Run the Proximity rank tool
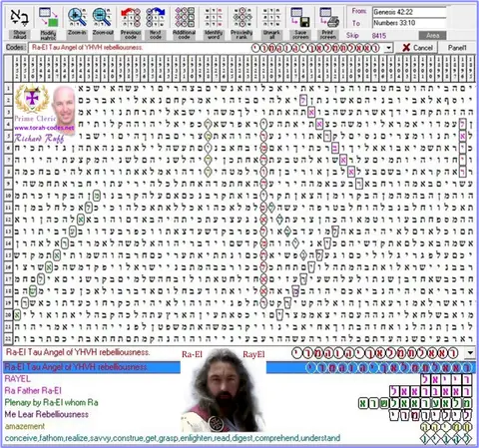This screenshot has width=479, height=448. pos(241,23)
